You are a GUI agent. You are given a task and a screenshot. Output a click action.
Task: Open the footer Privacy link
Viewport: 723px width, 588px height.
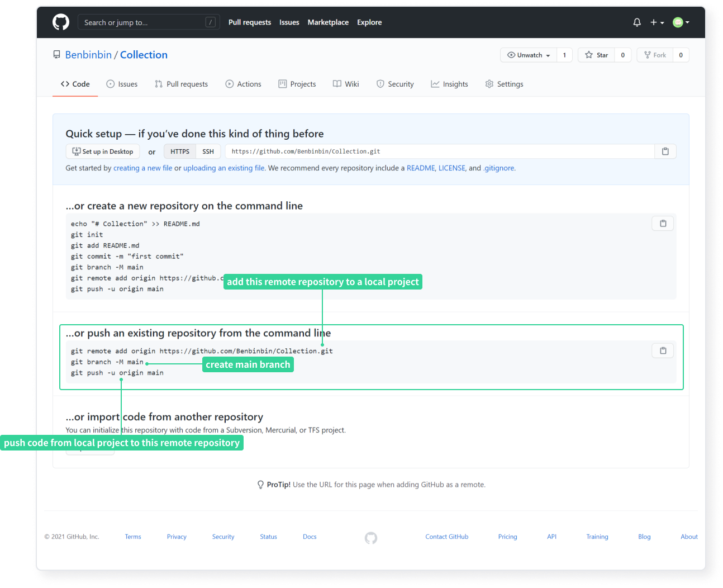[x=177, y=537]
